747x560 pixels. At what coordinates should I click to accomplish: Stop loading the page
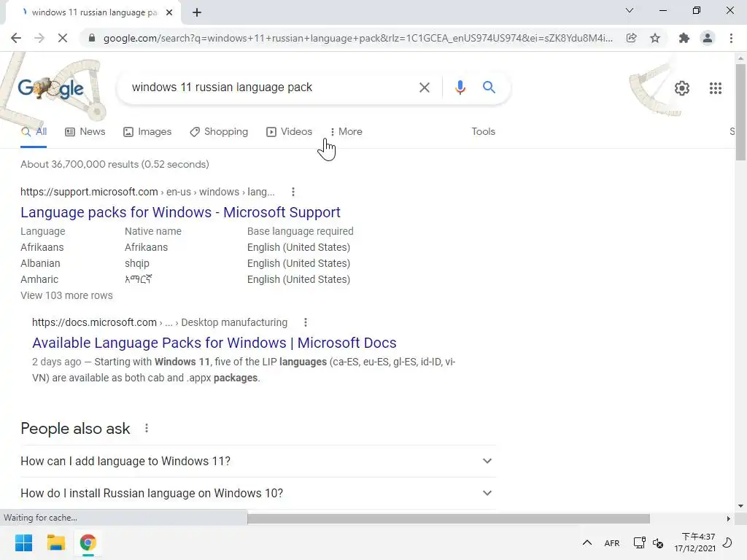[63, 38]
